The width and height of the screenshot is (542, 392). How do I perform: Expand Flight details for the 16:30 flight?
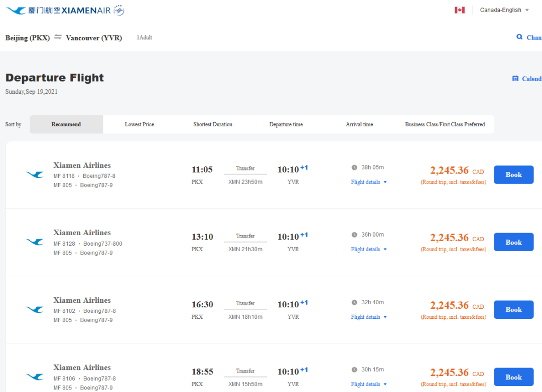pyautogui.click(x=369, y=317)
